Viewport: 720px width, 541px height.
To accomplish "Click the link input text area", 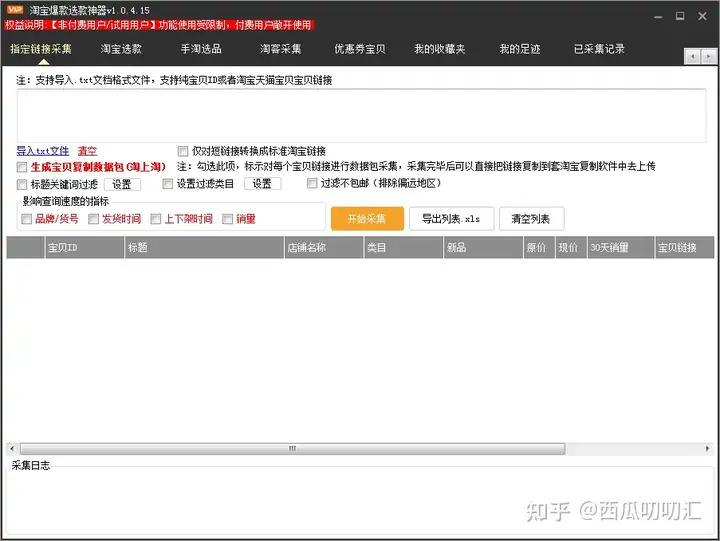I will pyautogui.click(x=361, y=115).
